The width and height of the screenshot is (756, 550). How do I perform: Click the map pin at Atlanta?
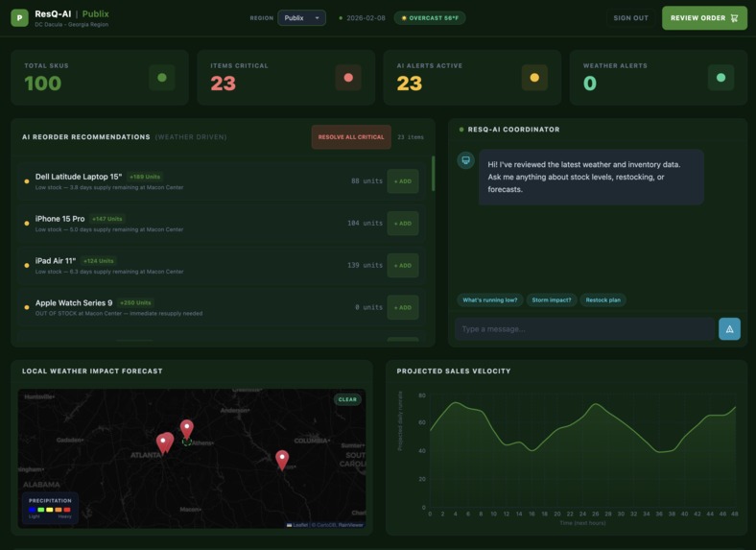[x=164, y=443]
